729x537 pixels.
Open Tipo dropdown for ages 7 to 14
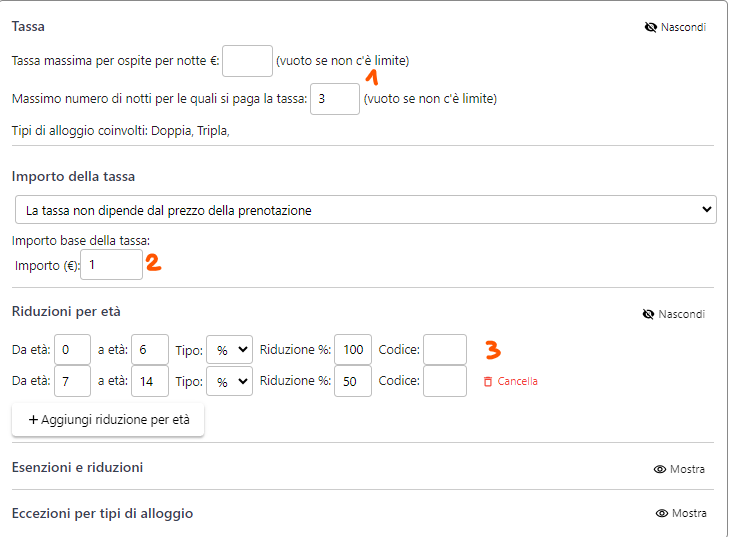[x=229, y=381]
